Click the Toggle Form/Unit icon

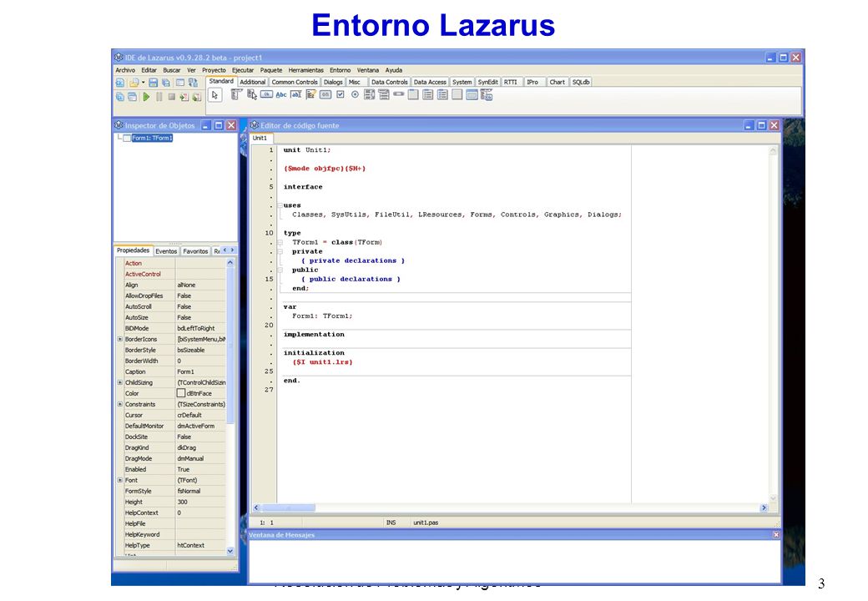pyautogui.click(x=193, y=83)
